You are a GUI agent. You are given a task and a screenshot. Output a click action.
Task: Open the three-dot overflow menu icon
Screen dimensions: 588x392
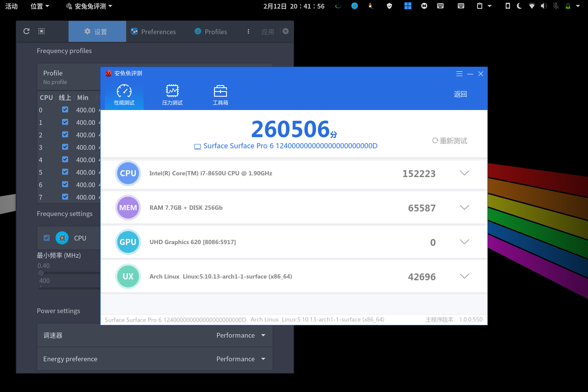[248, 32]
